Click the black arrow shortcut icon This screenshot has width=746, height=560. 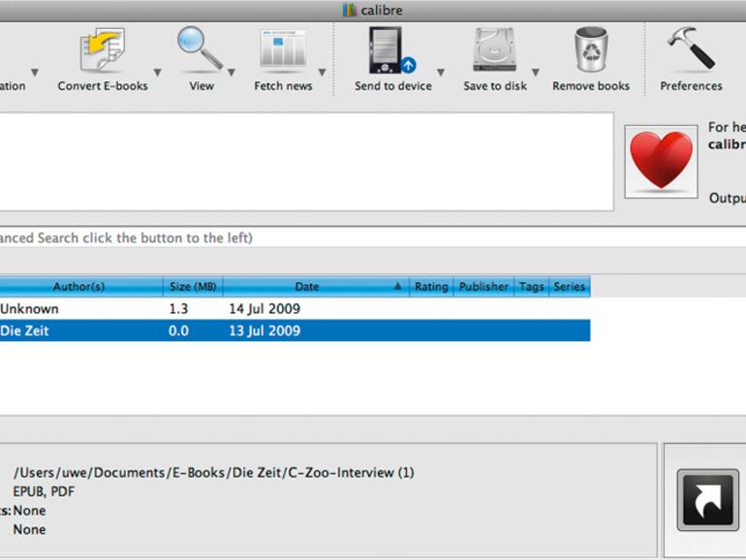708,500
